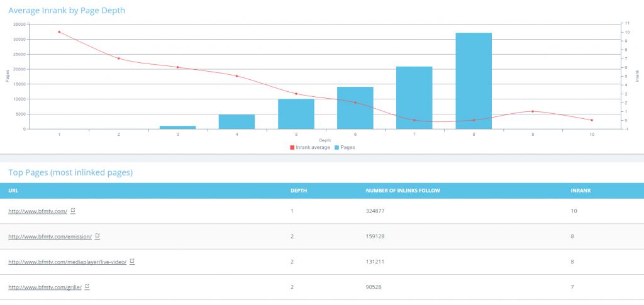
Task: Click NUMBER OF INLINKS FOLLOW column header
Action: [403, 191]
